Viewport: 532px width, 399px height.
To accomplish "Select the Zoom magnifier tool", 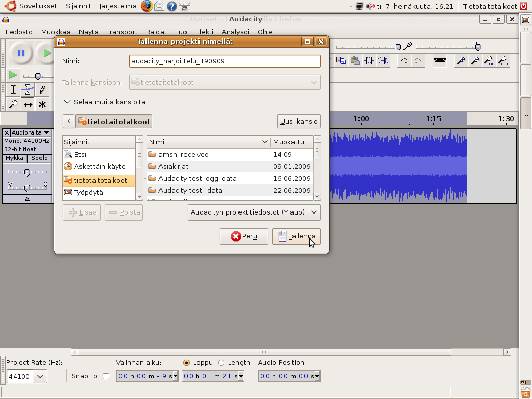I will click(13, 104).
